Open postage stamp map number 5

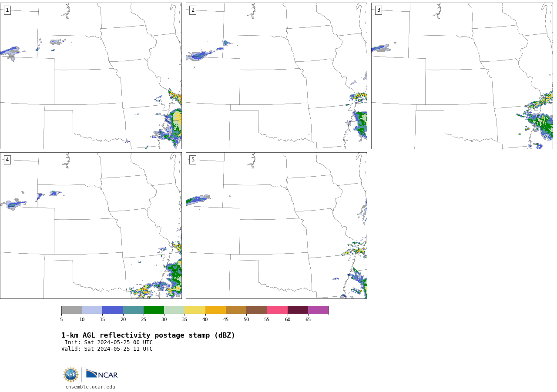pos(276,225)
